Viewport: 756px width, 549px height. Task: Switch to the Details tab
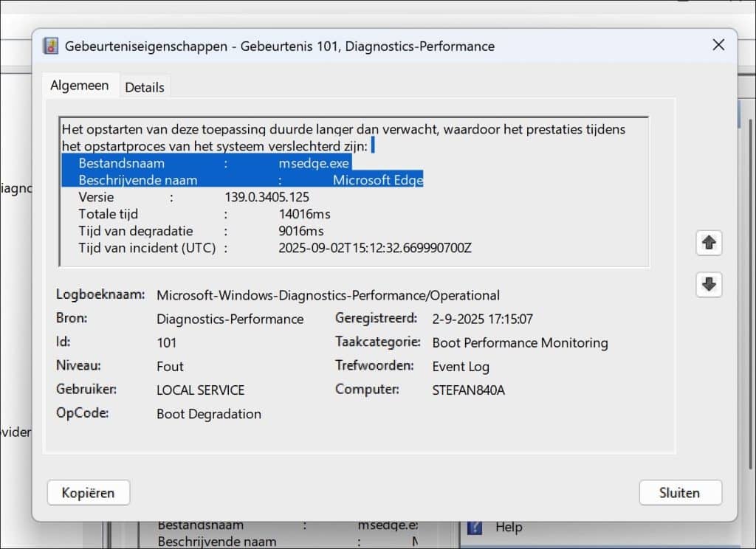(x=144, y=87)
